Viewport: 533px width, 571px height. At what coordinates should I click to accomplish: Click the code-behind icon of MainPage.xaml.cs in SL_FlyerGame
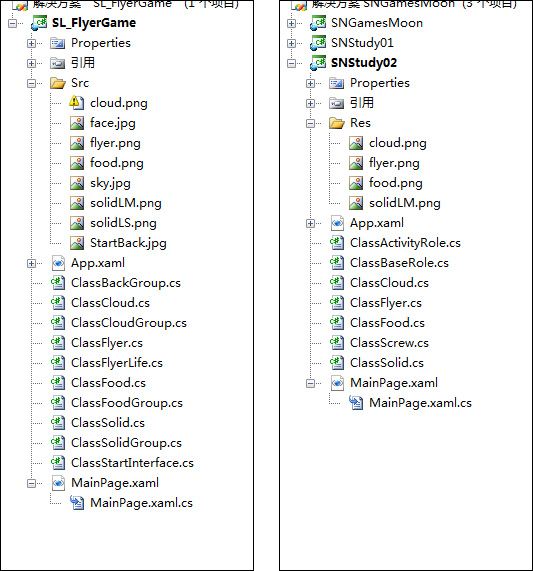click(x=77, y=503)
